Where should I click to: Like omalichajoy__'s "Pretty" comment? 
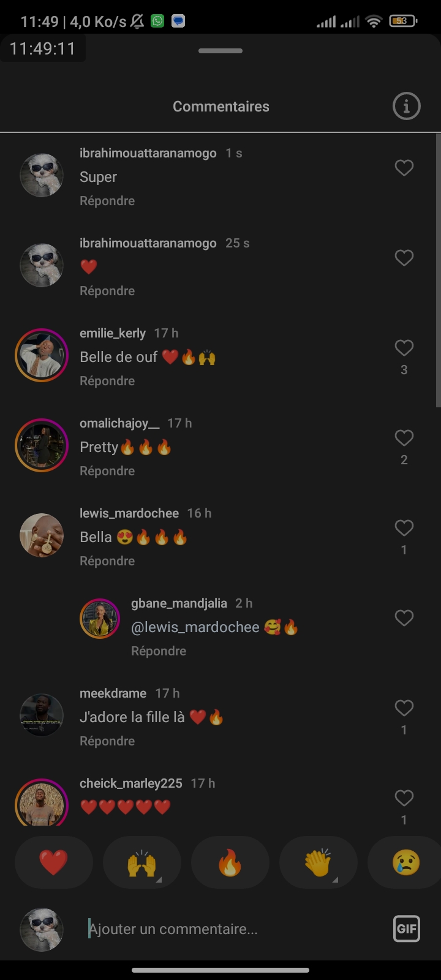pyautogui.click(x=404, y=438)
